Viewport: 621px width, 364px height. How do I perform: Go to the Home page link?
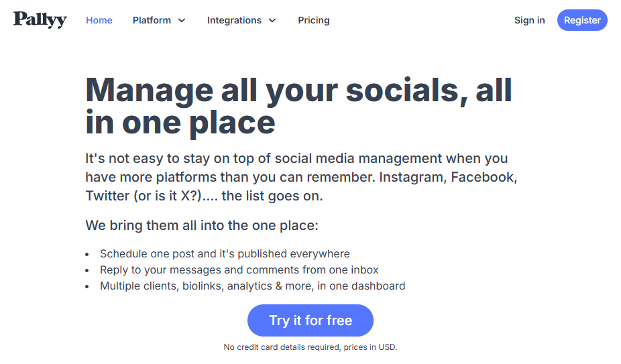coord(99,20)
